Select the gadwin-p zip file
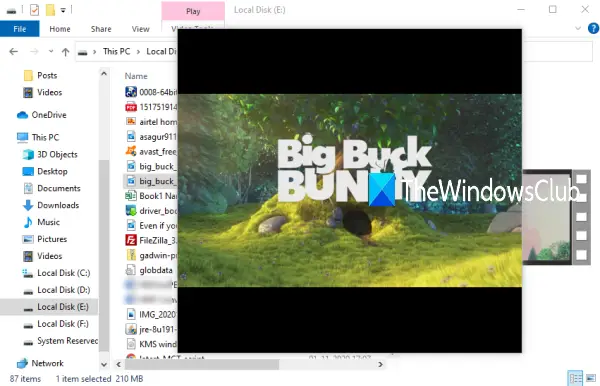Viewport: 600px width, 386px height. click(x=151, y=255)
